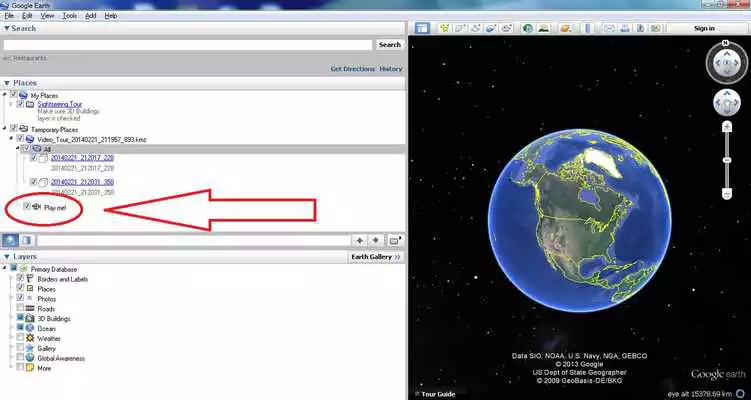Collapse the Places panel triangle
This screenshot has height=400, width=751.
(x=7, y=83)
